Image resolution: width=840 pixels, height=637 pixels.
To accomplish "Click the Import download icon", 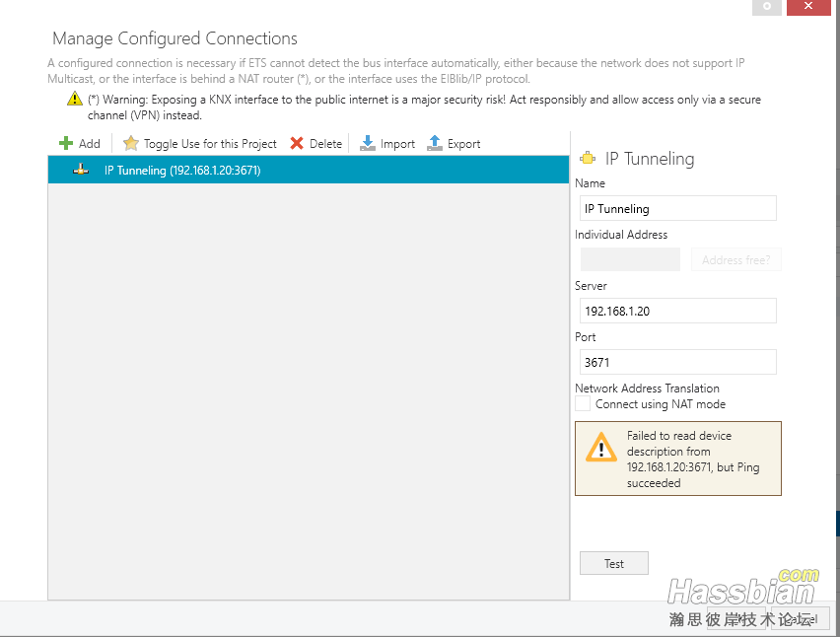I will (x=368, y=144).
